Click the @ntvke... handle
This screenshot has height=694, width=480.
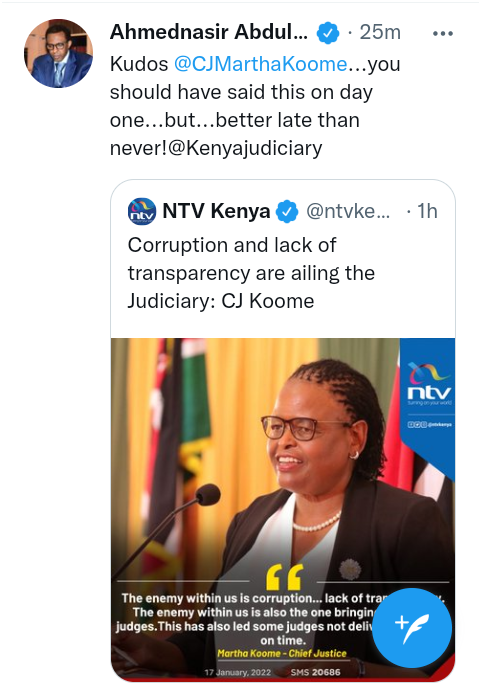(348, 212)
